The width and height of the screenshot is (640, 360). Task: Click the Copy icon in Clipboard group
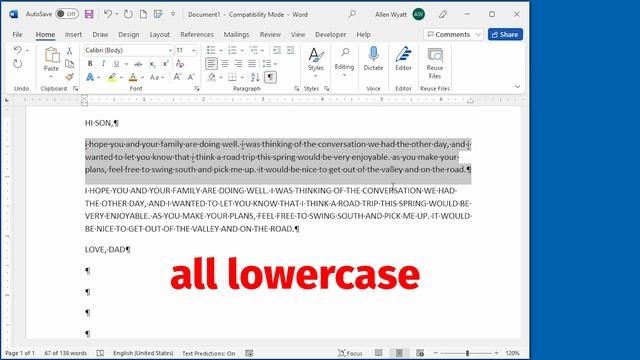(69, 64)
